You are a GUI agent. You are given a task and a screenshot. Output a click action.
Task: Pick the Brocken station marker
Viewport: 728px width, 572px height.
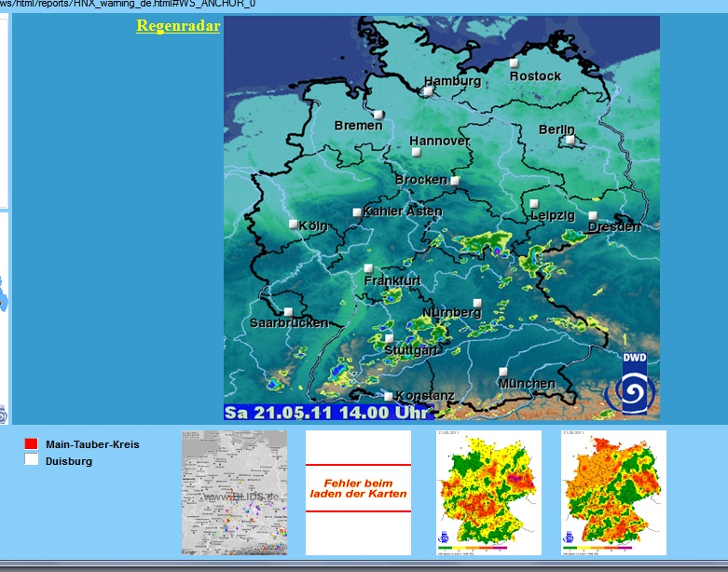pyautogui.click(x=455, y=181)
